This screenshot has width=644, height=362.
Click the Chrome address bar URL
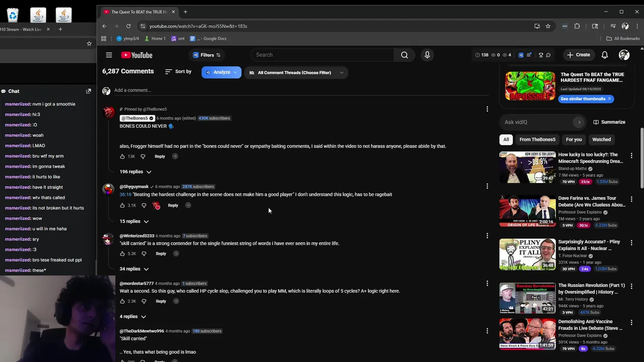(x=198, y=26)
